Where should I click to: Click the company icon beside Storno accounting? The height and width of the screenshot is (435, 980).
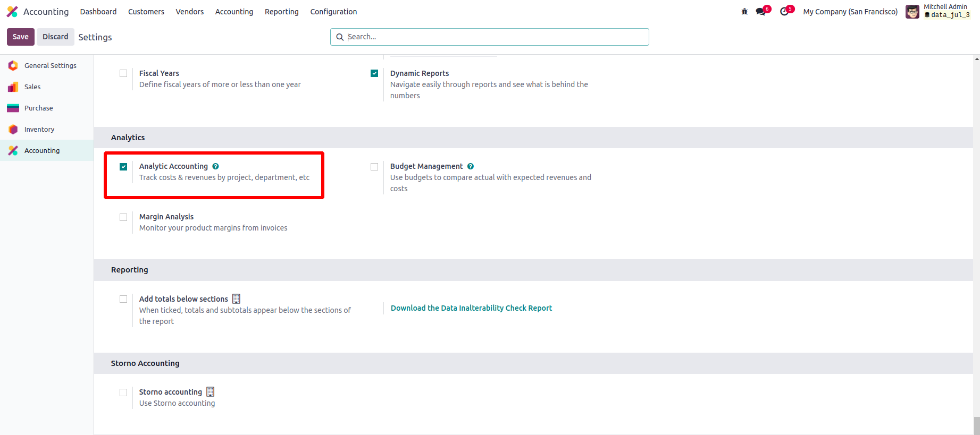(x=211, y=392)
